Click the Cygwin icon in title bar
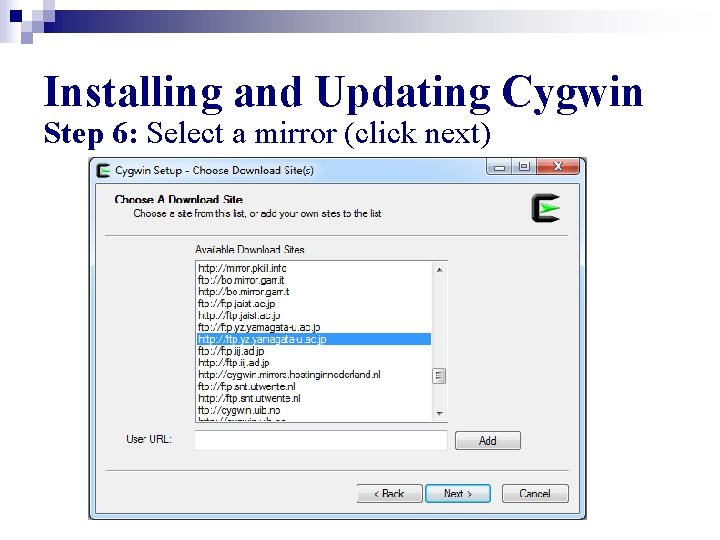This screenshot has height=540, width=720. pyautogui.click(x=104, y=171)
